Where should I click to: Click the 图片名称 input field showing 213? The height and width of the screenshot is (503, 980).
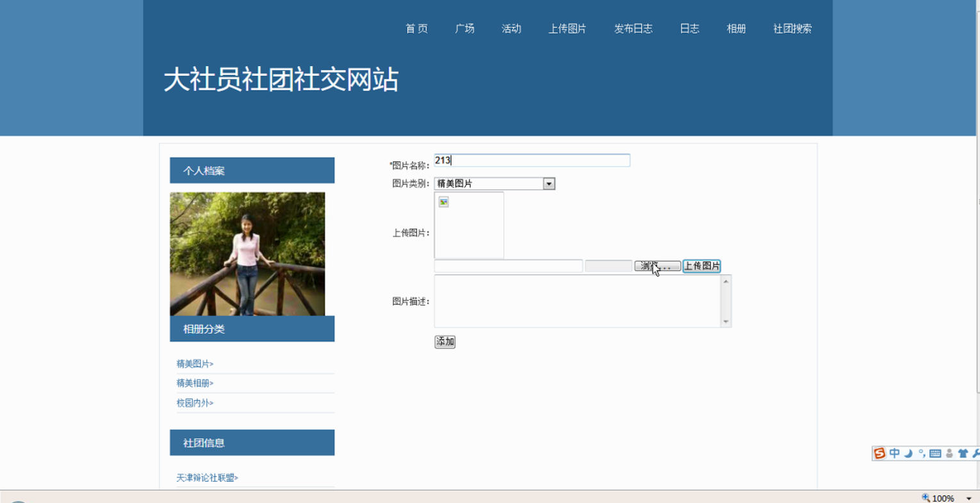pos(532,160)
